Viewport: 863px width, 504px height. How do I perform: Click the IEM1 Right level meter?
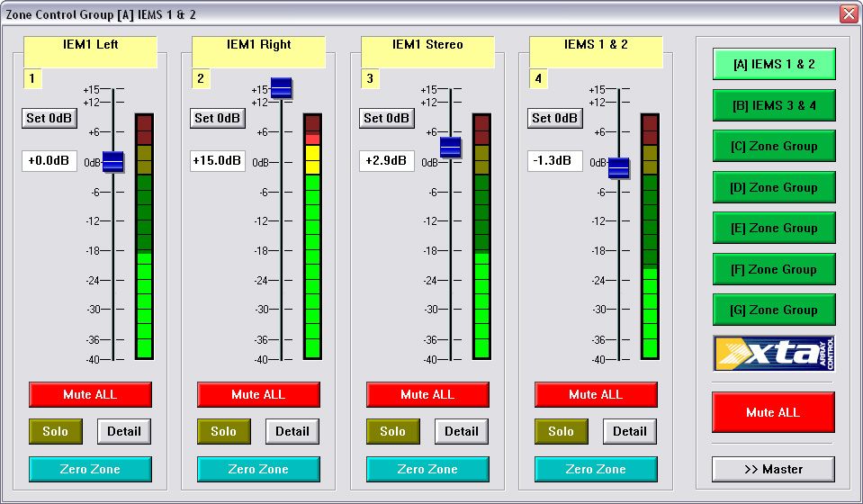(x=312, y=237)
